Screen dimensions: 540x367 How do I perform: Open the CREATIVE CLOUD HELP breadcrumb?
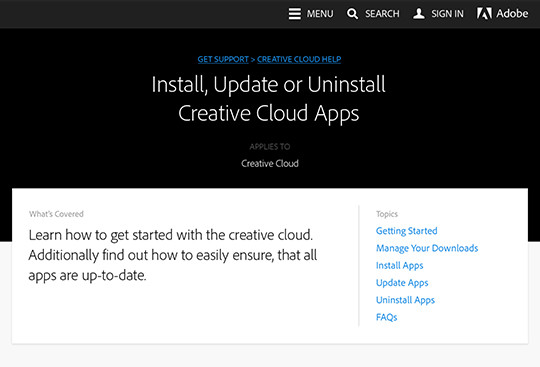299,59
